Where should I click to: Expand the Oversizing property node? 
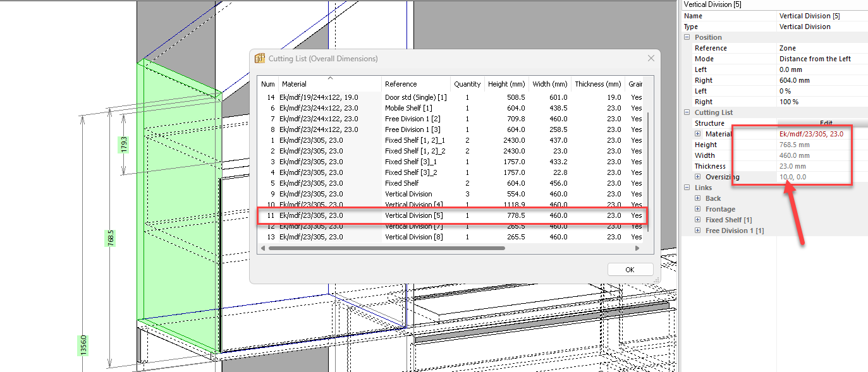698,177
